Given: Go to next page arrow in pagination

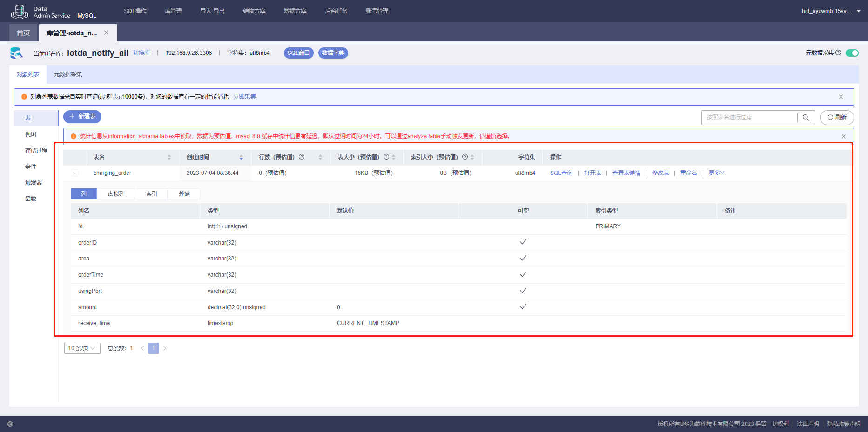Looking at the screenshot, I should [x=165, y=348].
